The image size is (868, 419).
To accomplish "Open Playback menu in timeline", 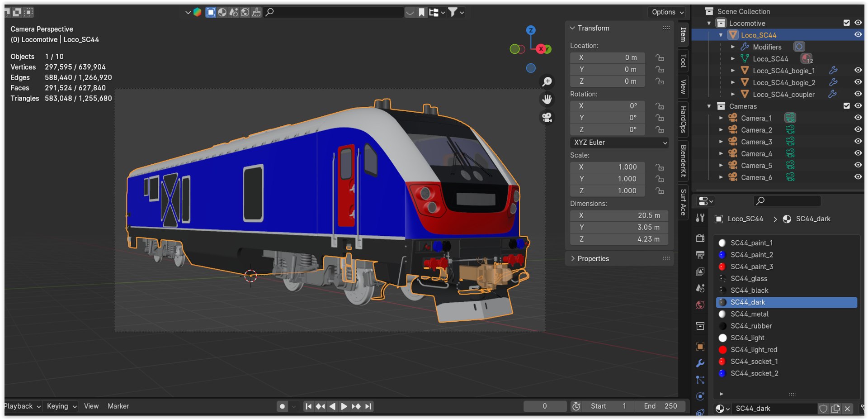I will click(x=22, y=406).
